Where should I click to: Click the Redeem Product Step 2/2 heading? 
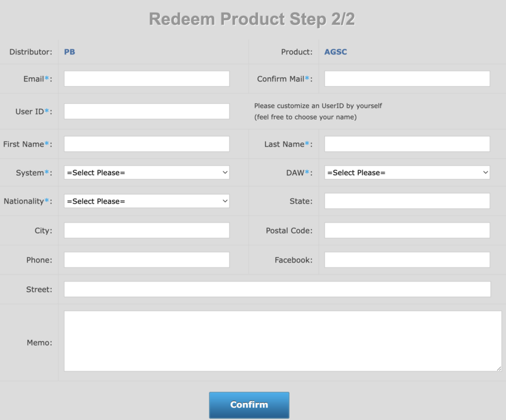tap(252, 18)
